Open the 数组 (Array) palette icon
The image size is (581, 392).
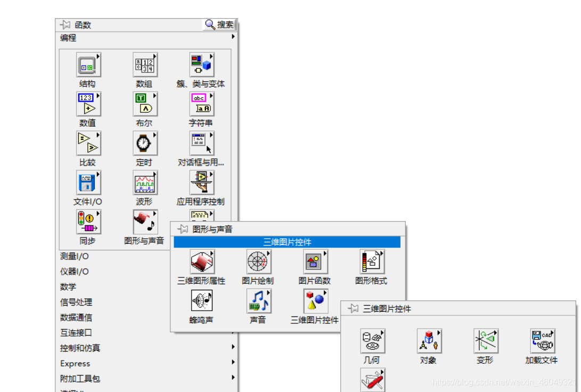point(145,65)
